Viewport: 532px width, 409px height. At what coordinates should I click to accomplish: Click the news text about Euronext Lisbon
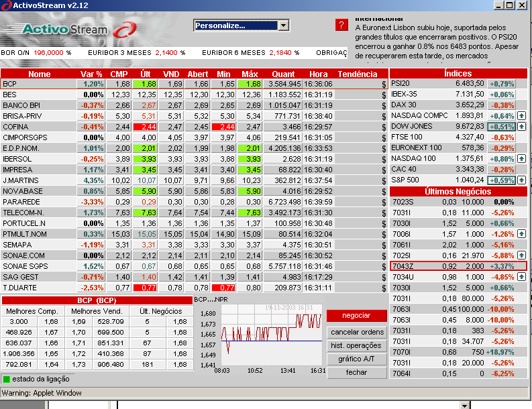[x=436, y=42]
